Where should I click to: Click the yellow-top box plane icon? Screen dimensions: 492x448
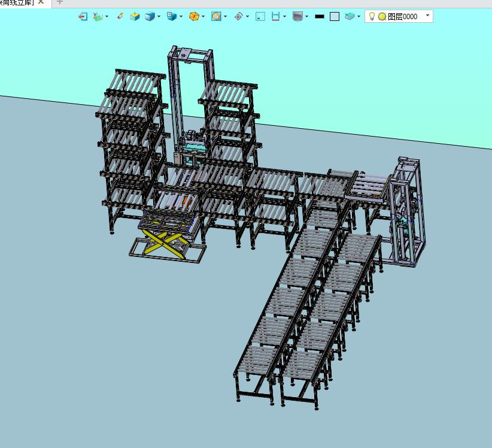pos(135,16)
